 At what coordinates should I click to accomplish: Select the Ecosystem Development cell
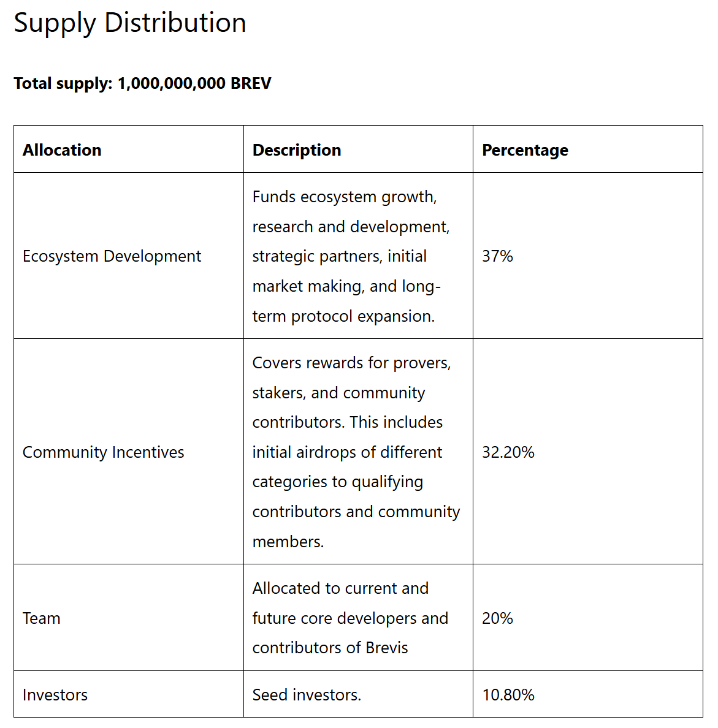112,256
